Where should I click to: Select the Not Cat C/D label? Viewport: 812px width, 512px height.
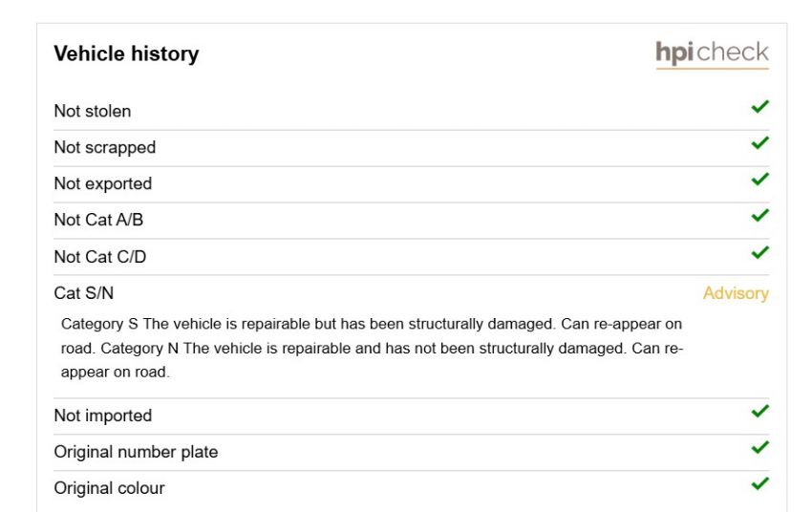100,257
